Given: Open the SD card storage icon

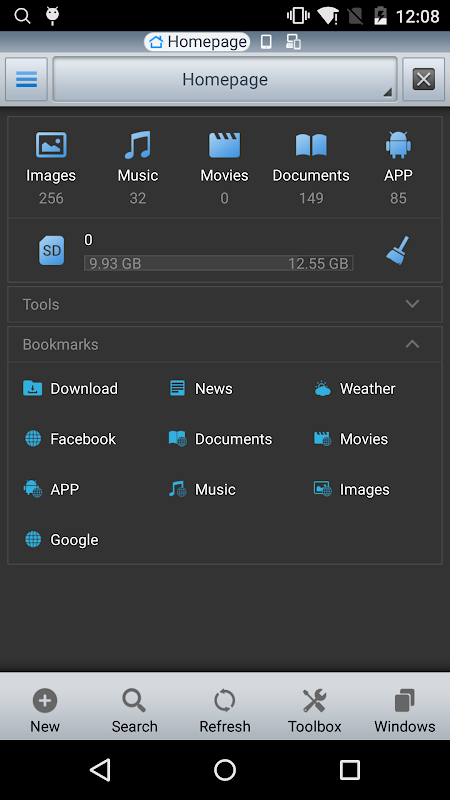Looking at the screenshot, I should coord(52,251).
